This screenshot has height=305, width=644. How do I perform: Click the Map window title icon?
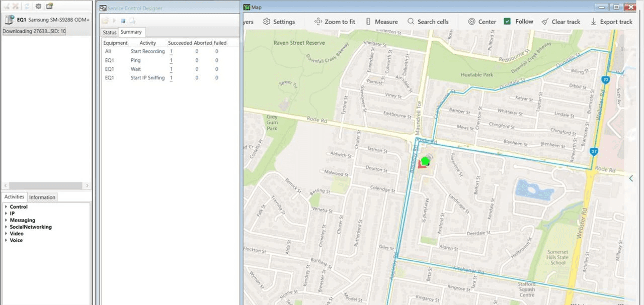247,8
